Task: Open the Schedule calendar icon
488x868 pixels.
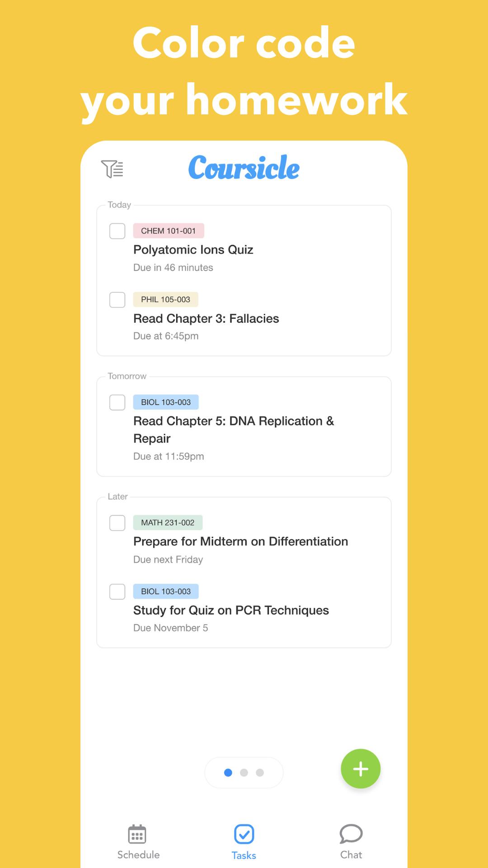Action: click(x=137, y=834)
